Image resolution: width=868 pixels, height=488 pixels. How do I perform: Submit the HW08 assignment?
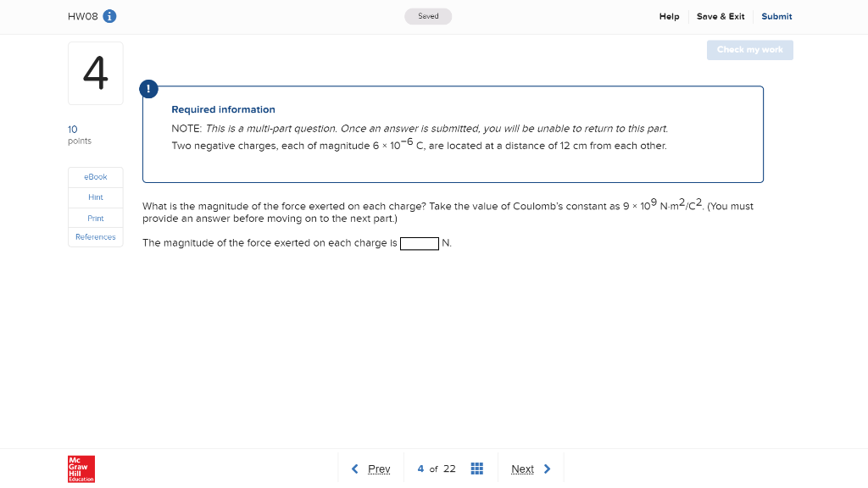[776, 16]
